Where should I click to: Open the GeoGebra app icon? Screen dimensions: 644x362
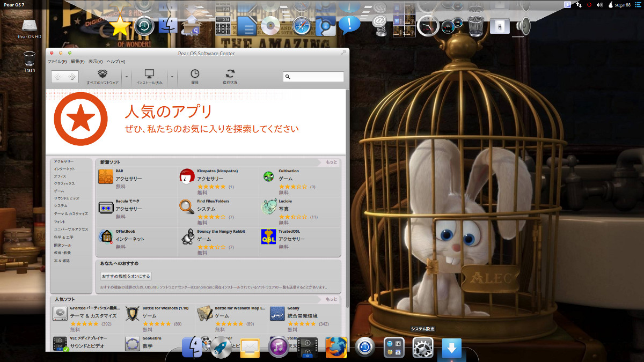[x=133, y=344]
